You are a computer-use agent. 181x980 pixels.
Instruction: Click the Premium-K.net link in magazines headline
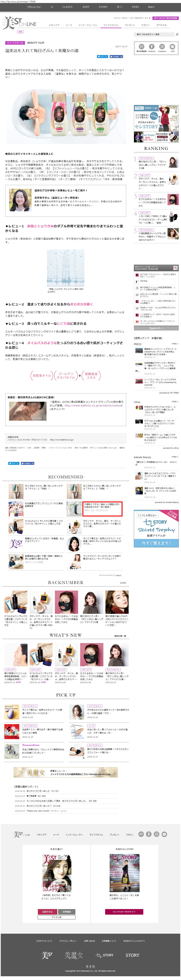156,328
